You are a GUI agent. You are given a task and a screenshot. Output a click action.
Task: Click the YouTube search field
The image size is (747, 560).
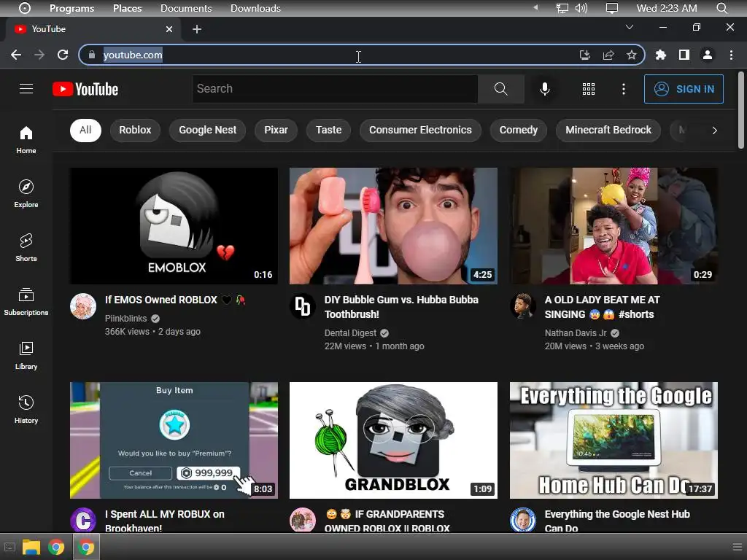(335, 88)
